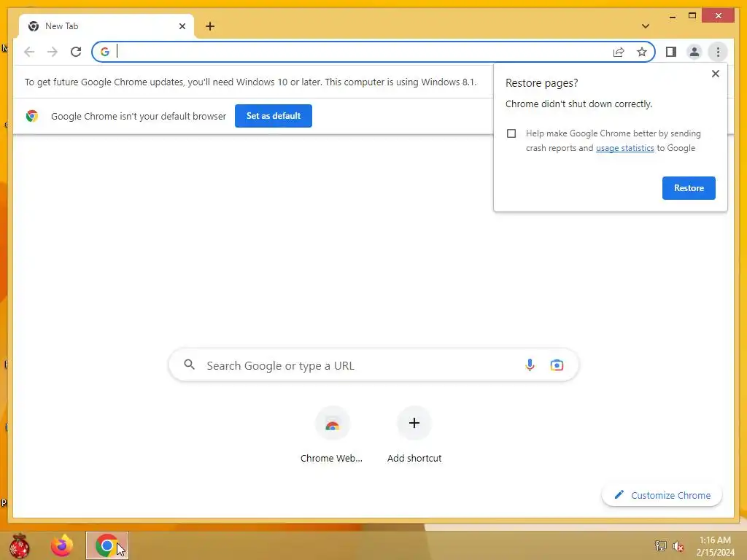Maximize the Chrome window
This screenshot has height=560, width=747.
tap(692, 16)
